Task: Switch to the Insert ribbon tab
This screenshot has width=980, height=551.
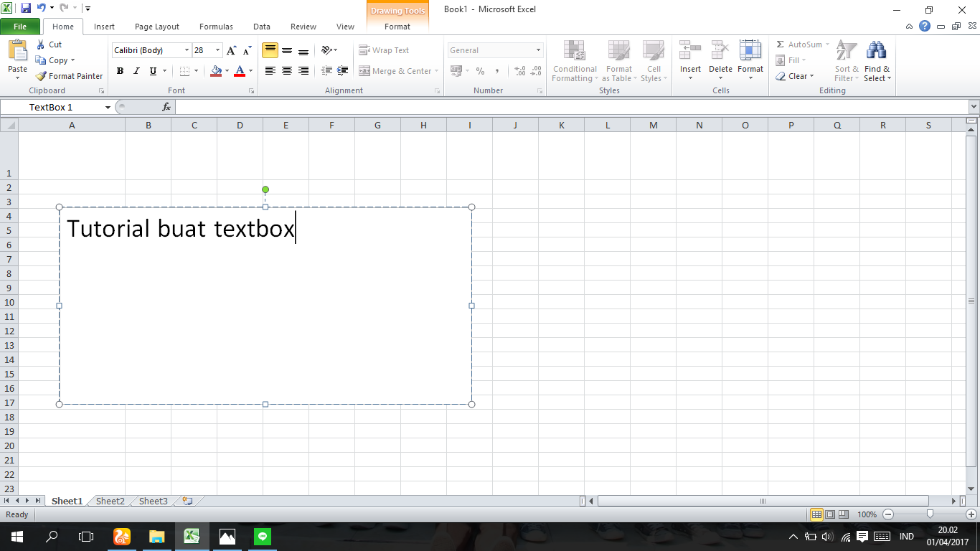Action: [104, 26]
